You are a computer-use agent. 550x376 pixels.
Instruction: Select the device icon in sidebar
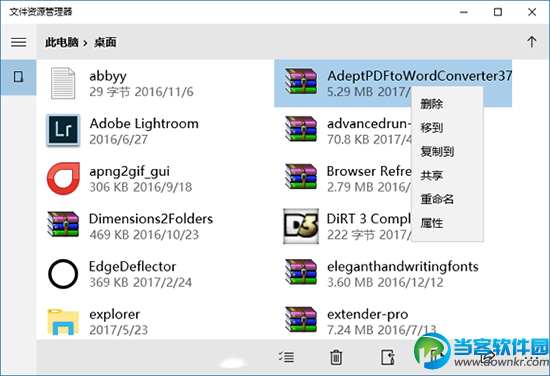tap(19, 77)
